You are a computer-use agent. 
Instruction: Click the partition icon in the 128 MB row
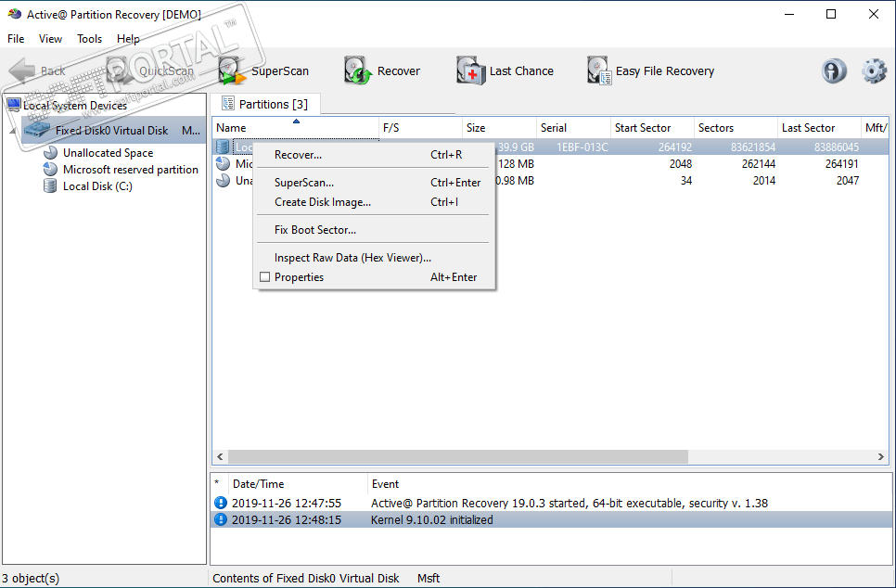tap(223, 164)
